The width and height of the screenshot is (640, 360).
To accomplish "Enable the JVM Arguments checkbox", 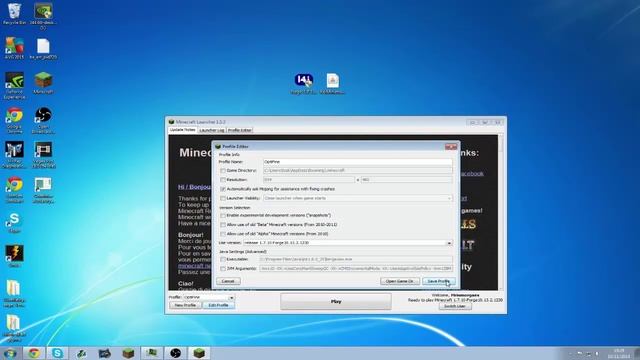I will [223, 269].
